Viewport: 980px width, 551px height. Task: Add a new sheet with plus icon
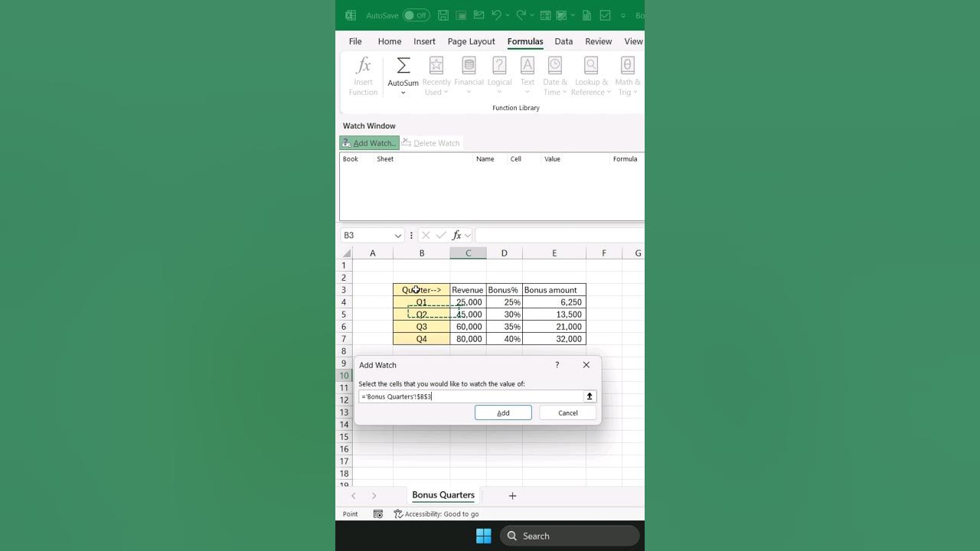tap(512, 496)
